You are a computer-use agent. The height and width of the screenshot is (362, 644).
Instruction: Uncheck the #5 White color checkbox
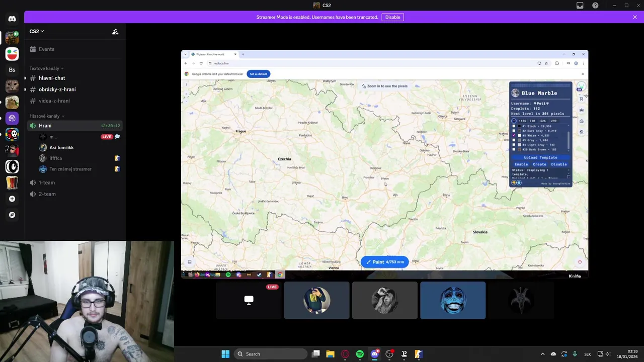[514, 135]
